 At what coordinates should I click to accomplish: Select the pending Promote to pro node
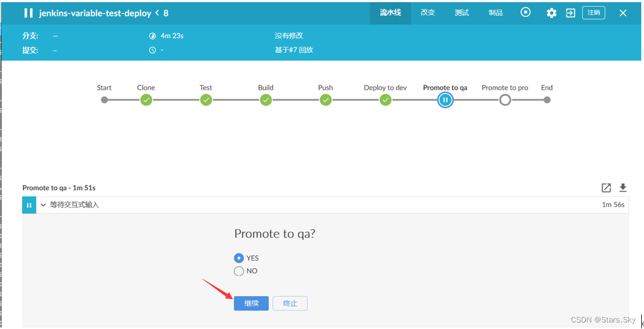click(x=505, y=100)
